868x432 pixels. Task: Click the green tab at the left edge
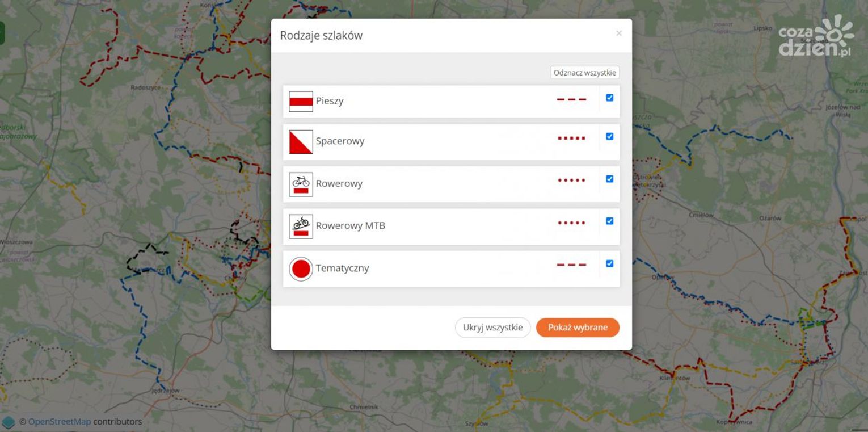[x=2, y=33]
